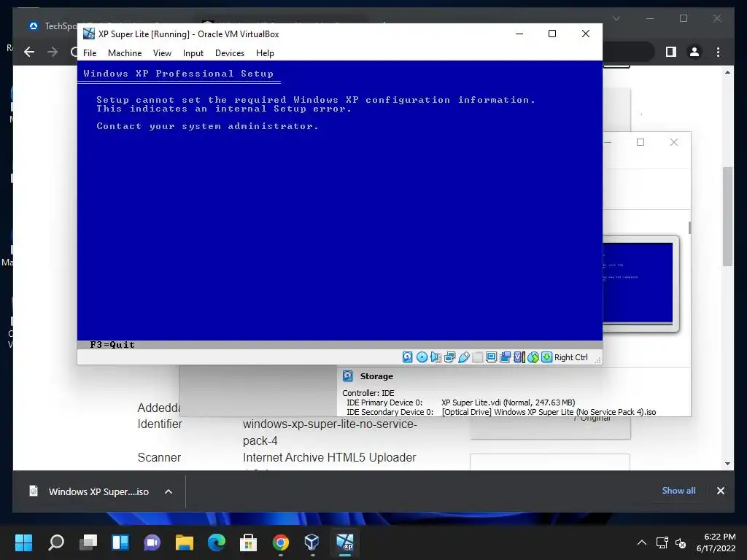Click the audio status icon
This screenshot has height=560, width=747.
coord(436,357)
